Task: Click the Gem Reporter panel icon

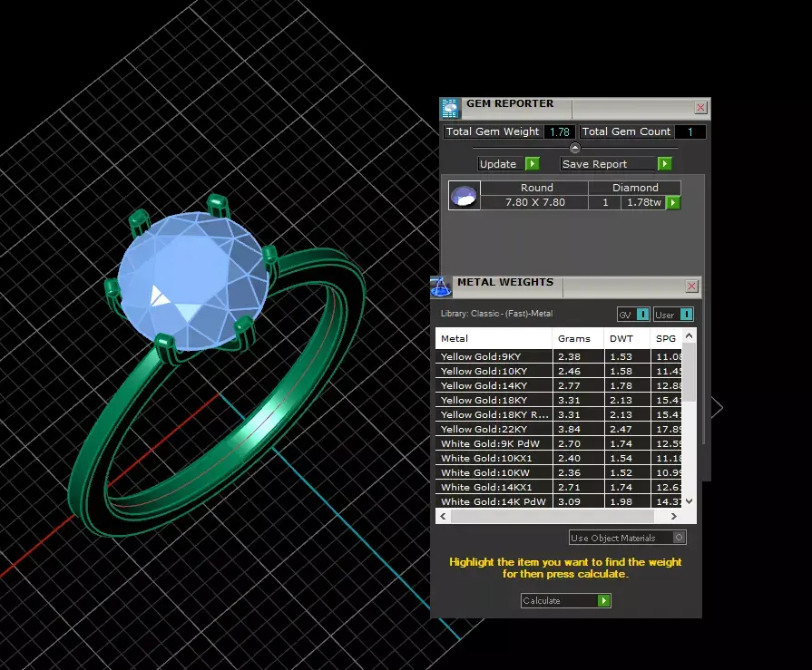Action: pyautogui.click(x=450, y=108)
